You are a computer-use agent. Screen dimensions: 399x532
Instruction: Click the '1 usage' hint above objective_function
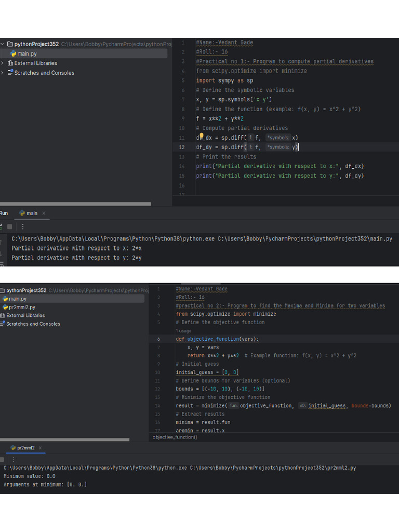click(183, 331)
